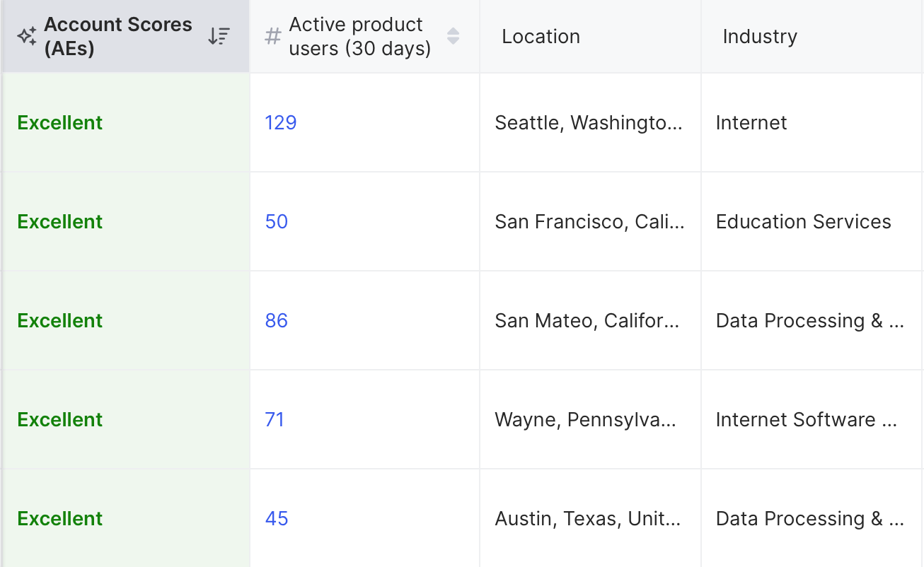924x567 pixels.
Task: Click the 86 active users value
Action: 277,321
